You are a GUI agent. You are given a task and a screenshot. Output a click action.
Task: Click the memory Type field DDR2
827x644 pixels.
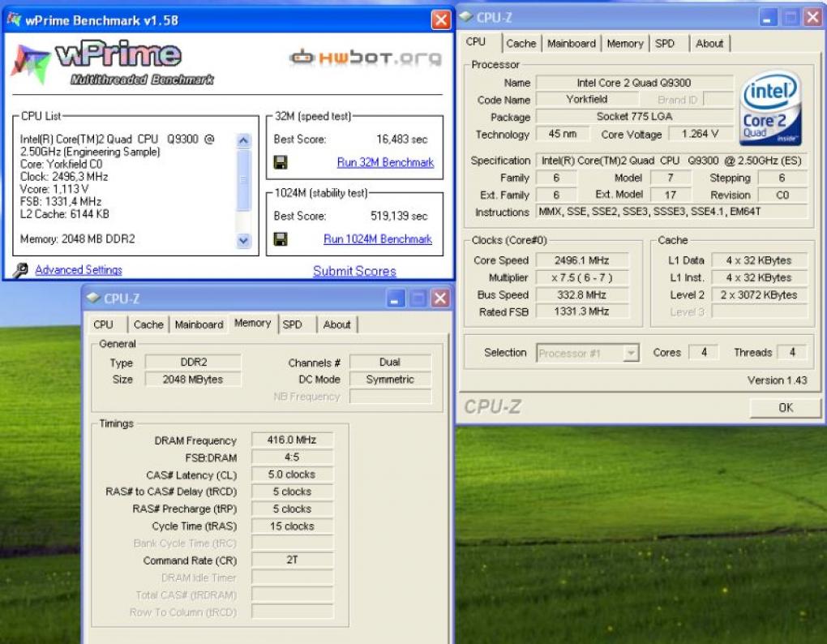(x=194, y=362)
